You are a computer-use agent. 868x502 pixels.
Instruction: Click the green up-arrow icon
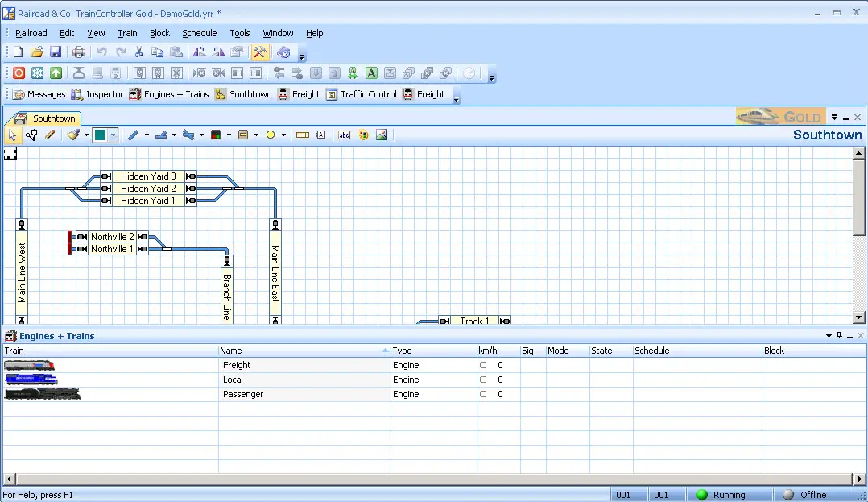[56, 73]
